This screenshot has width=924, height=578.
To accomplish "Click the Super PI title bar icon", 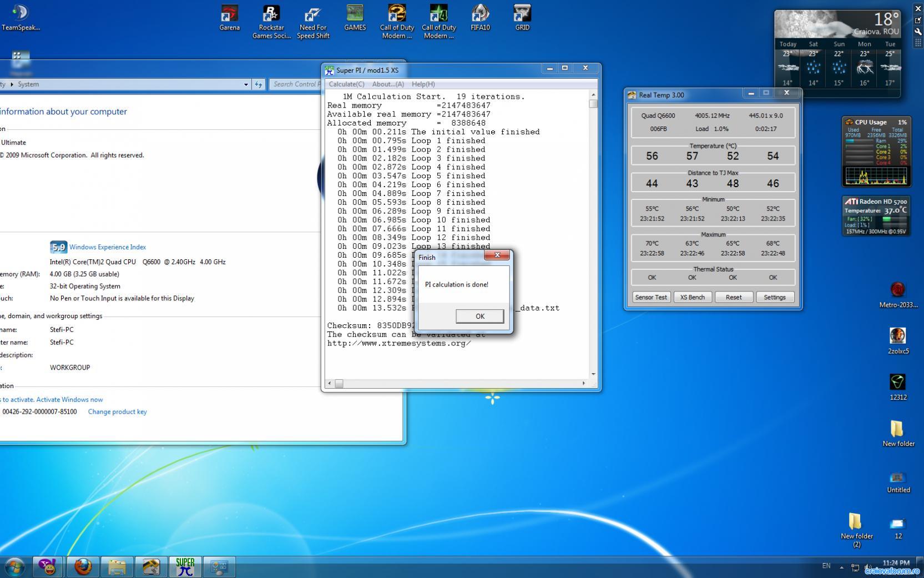I will tap(329, 71).
